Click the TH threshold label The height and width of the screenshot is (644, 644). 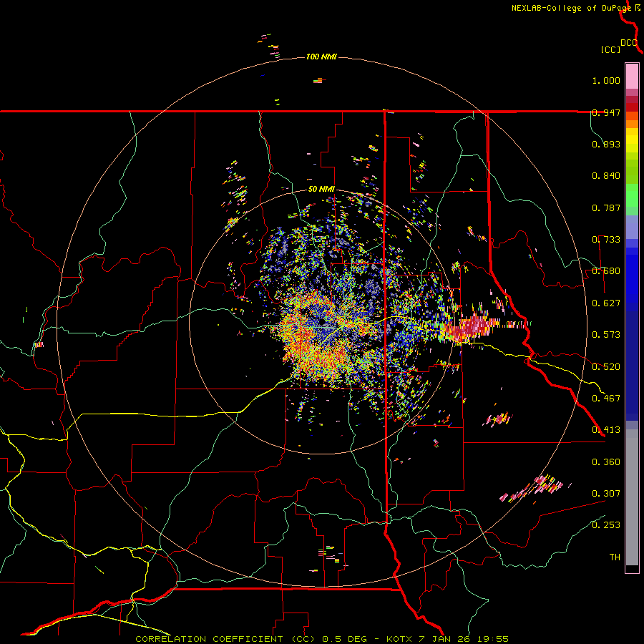click(615, 557)
